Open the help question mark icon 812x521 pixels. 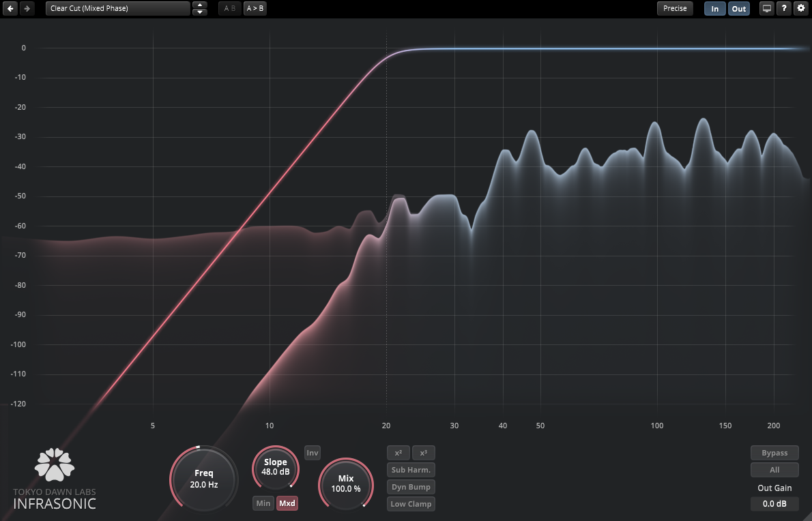pyautogui.click(x=784, y=8)
